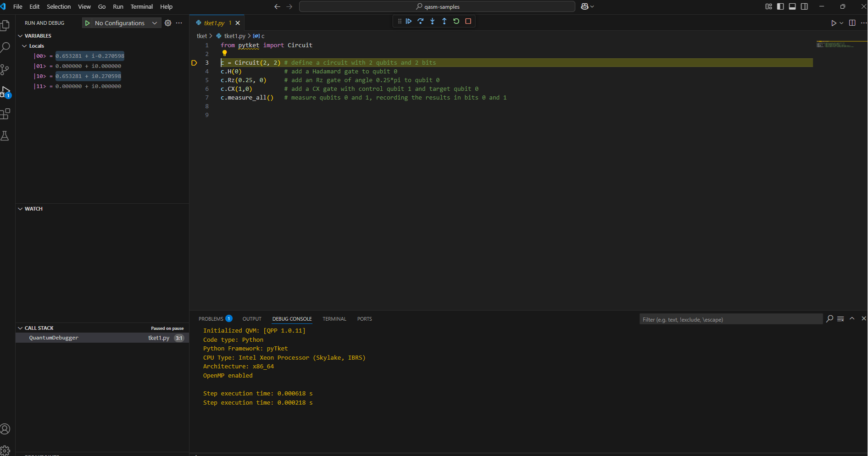Switch to the PROBLEMS panel tab
The height and width of the screenshot is (456, 868).
pyautogui.click(x=215, y=319)
